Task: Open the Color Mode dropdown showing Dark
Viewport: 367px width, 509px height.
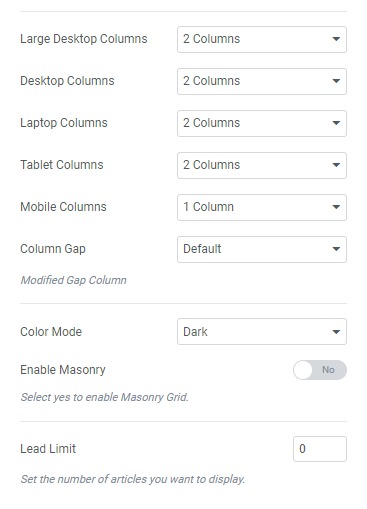Action: pyautogui.click(x=262, y=332)
